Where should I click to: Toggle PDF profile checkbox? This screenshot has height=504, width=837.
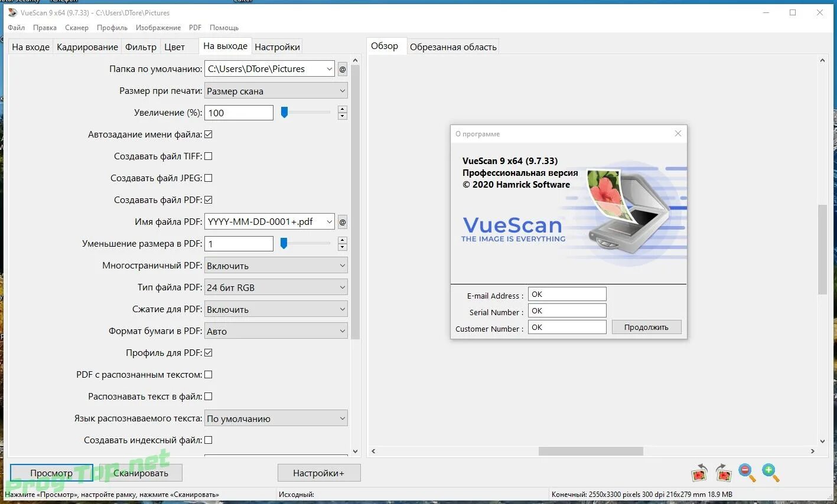point(208,353)
